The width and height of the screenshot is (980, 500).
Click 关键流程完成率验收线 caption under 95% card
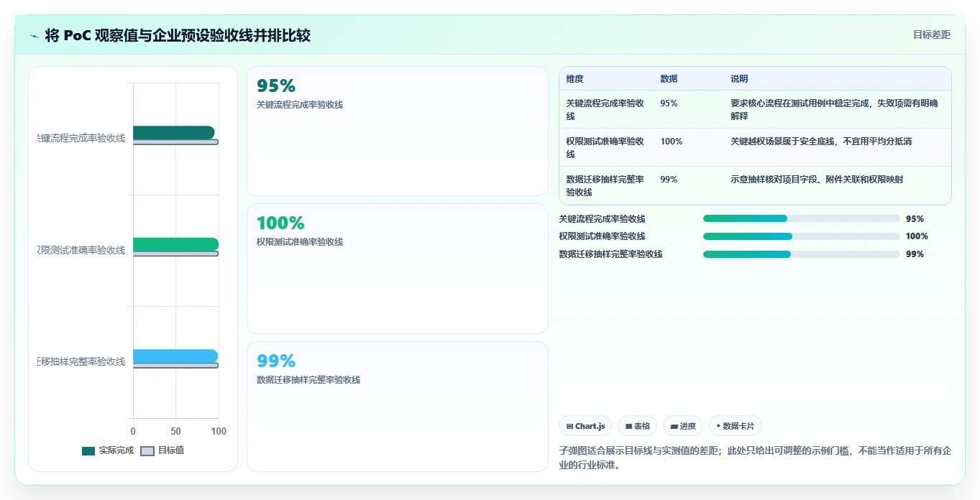tap(300, 104)
